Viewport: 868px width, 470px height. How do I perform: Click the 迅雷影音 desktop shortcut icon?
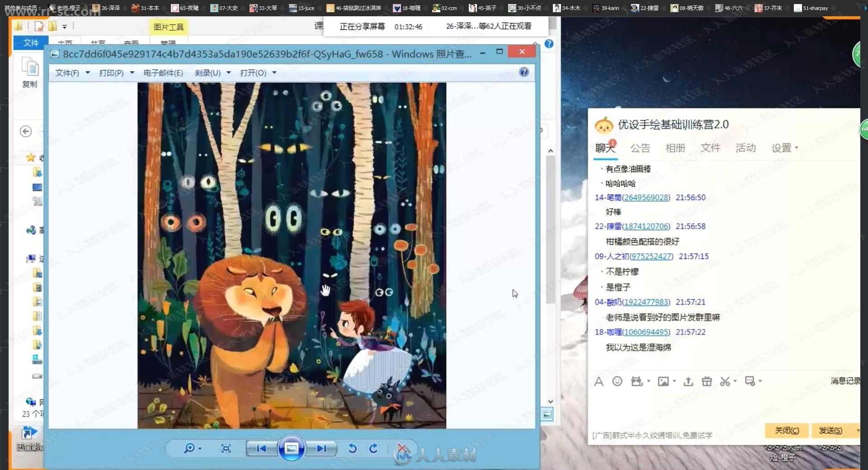[x=30, y=438]
